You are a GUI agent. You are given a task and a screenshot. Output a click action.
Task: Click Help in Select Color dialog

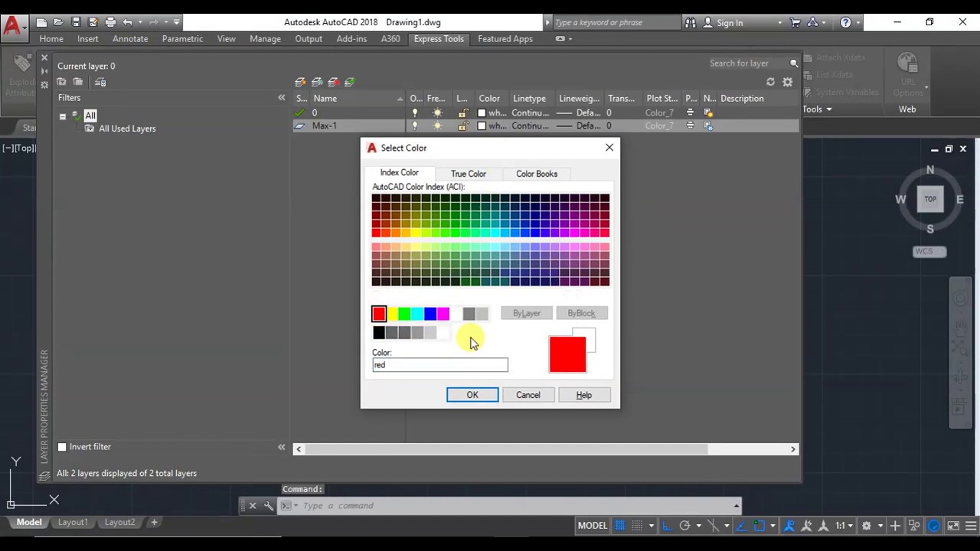tap(584, 395)
